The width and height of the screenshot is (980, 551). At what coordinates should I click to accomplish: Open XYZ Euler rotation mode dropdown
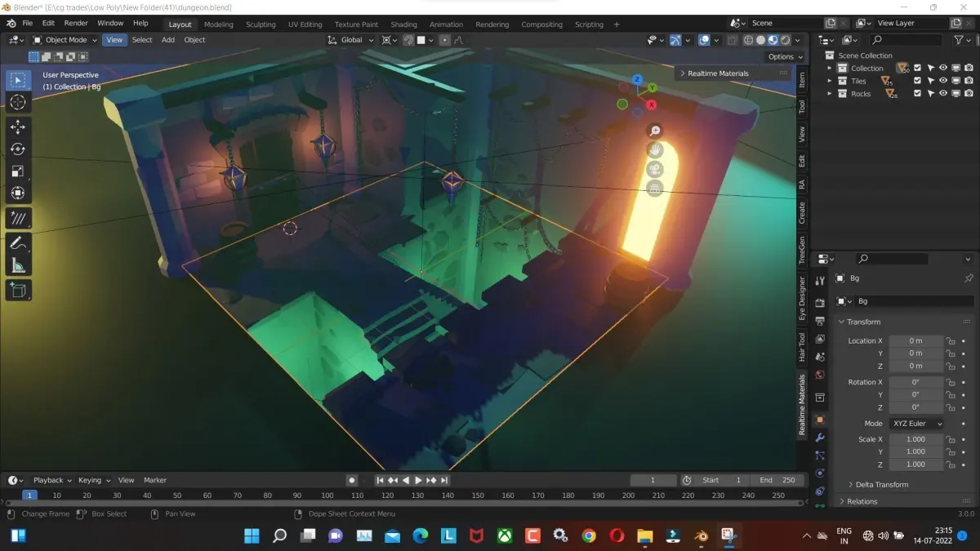point(916,424)
